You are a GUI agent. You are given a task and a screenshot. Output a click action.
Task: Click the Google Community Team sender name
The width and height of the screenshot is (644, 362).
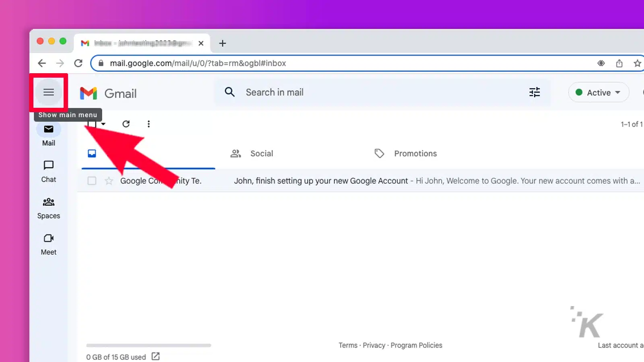[x=161, y=181]
